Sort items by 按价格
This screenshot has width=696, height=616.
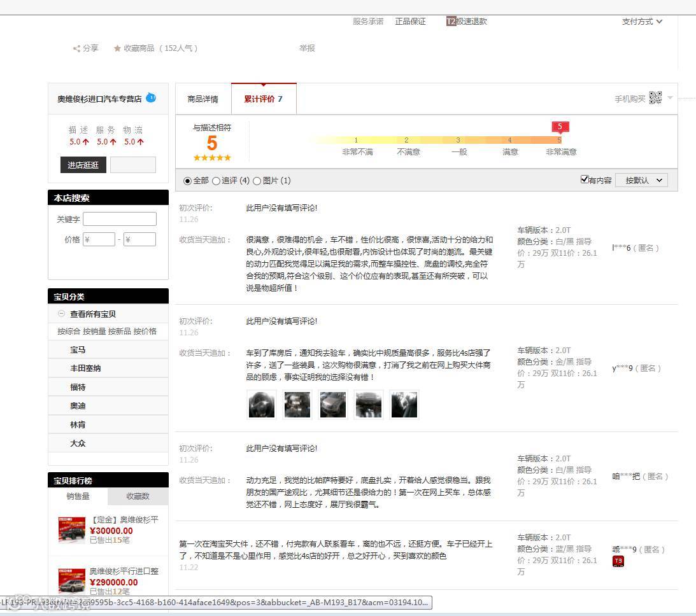click(x=145, y=332)
